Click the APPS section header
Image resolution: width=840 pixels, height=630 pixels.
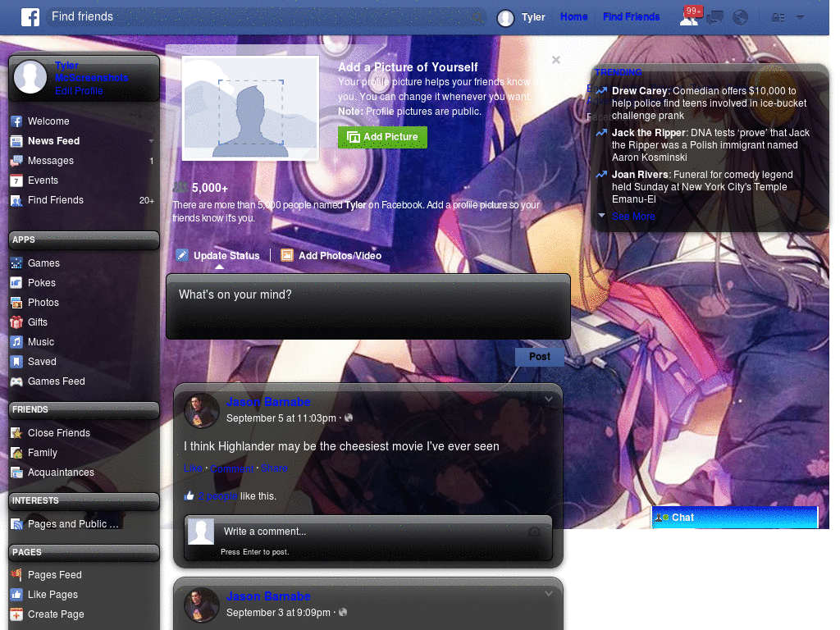pyautogui.click(x=84, y=240)
